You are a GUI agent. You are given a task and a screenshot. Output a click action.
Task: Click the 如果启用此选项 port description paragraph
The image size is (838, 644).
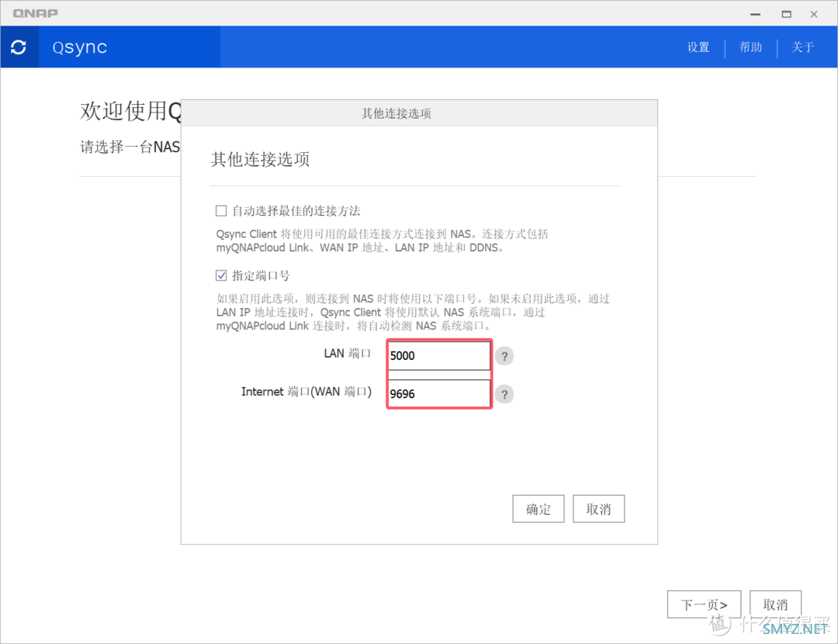(413, 312)
